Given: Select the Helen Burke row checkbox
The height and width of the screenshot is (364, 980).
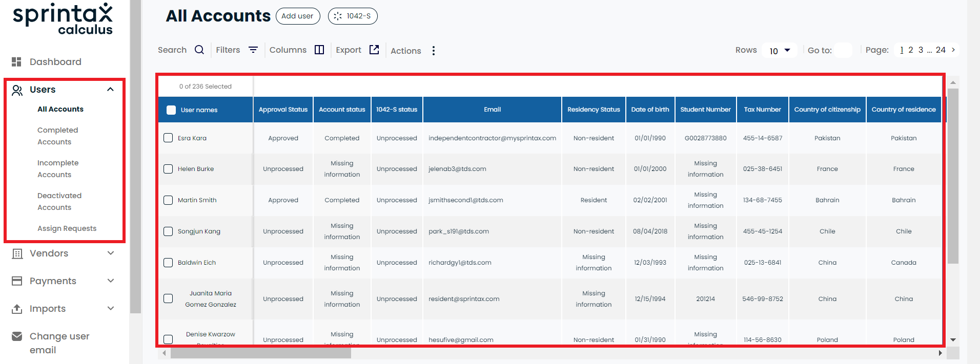Looking at the screenshot, I should [168, 169].
